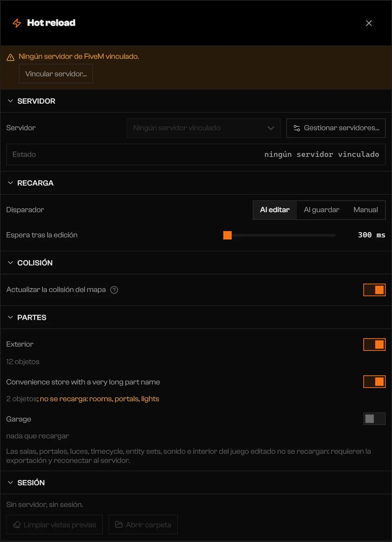Click the 300 ms delay value
Viewport: 392px width, 542px height.
coord(371,235)
